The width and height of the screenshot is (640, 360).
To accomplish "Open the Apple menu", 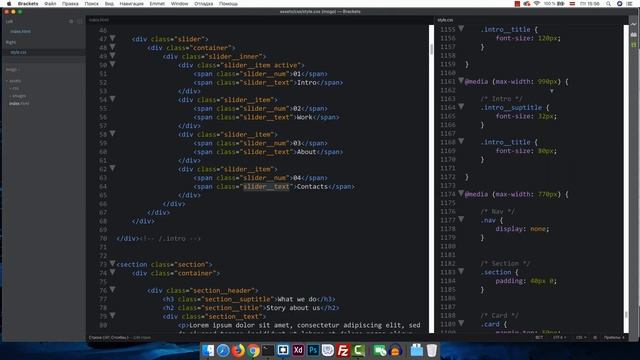I will [9, 4].
